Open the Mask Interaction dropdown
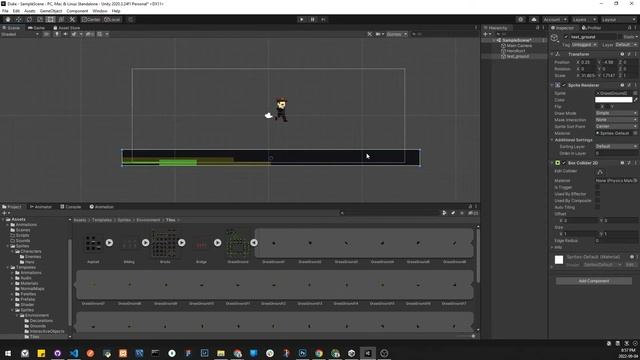Image resolution: width=640 pixels, height=360 pixels. coord(616,120)
